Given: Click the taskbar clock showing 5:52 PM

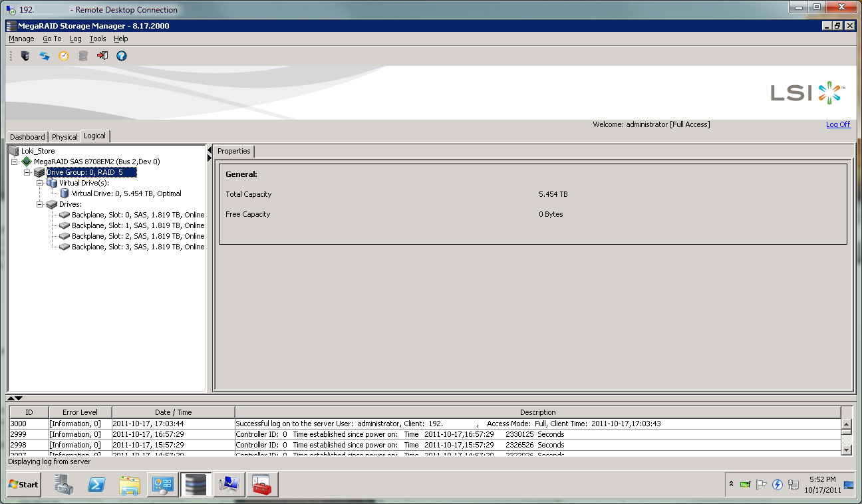Looking at the screenshot, I should pyautogui.click(x=823, y=485).
